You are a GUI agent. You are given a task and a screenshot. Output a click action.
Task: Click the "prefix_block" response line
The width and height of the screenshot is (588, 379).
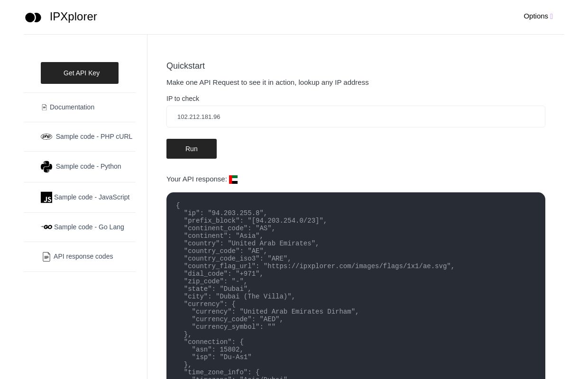coord(256,221)
